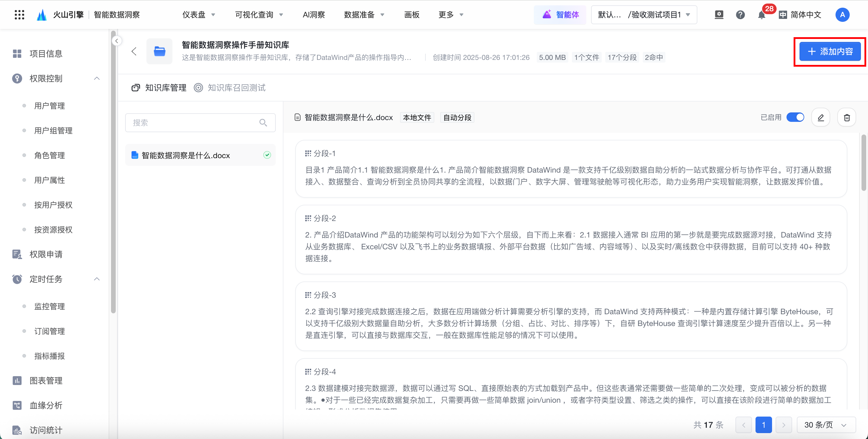Click the search magnifier icon
The image size is (868, 439).
pos(263,122)
